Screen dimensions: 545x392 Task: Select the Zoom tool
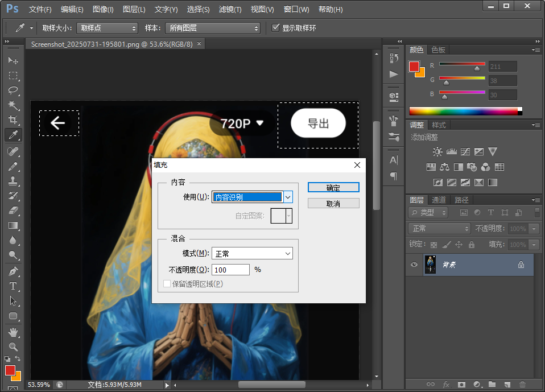(13, 346)
